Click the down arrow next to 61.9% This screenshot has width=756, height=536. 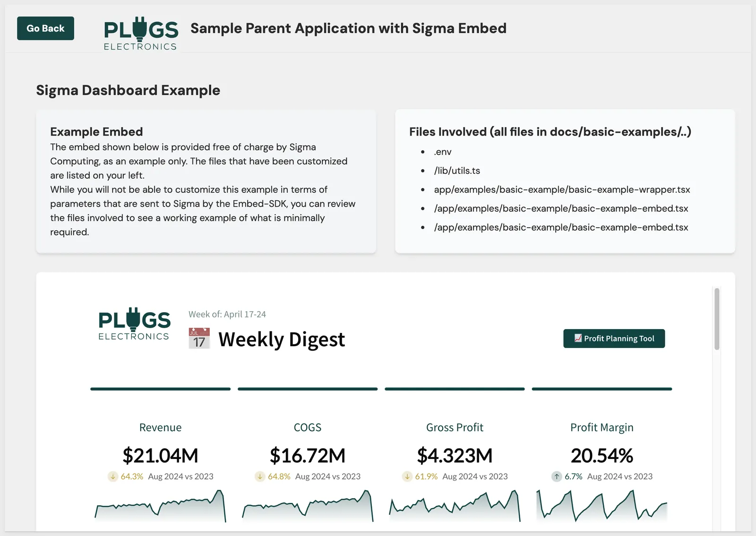pyautogui.click(x=407, y=476)
